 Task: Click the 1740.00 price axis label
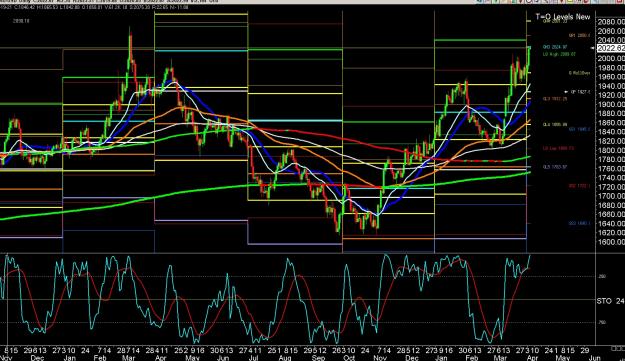(x=611, y=177)
